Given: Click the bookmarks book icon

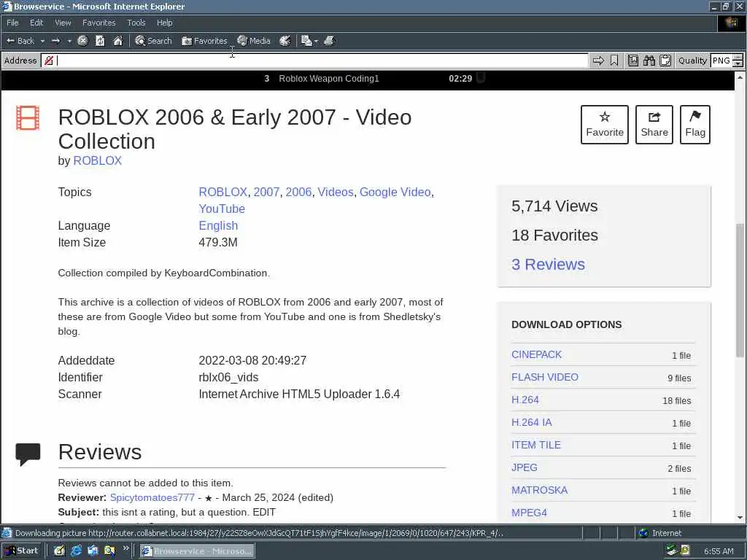Looking at the screenshot, I should (x=632, y=61).
